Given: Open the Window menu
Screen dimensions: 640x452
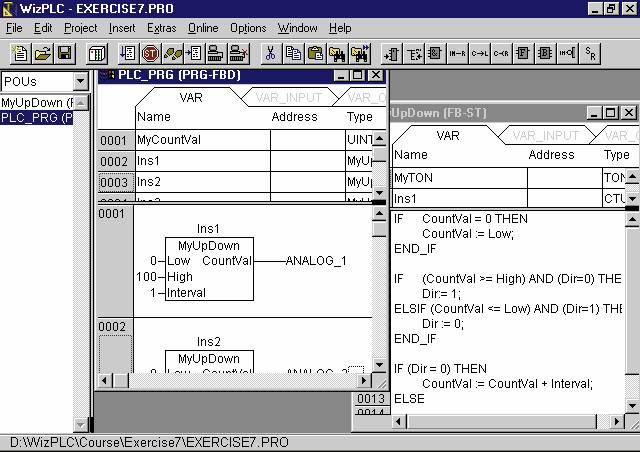Looking at the screenshot, I should click(298, 28).
